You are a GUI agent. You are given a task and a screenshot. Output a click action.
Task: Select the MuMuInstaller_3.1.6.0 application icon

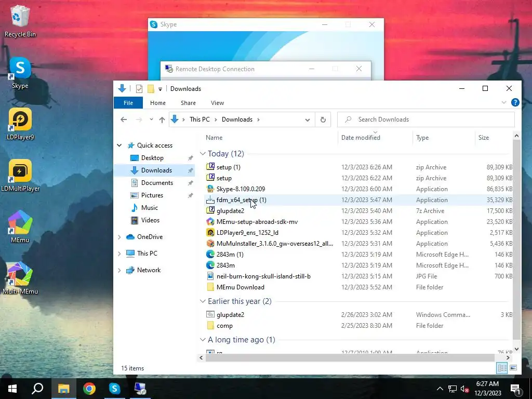coord(210,243)
